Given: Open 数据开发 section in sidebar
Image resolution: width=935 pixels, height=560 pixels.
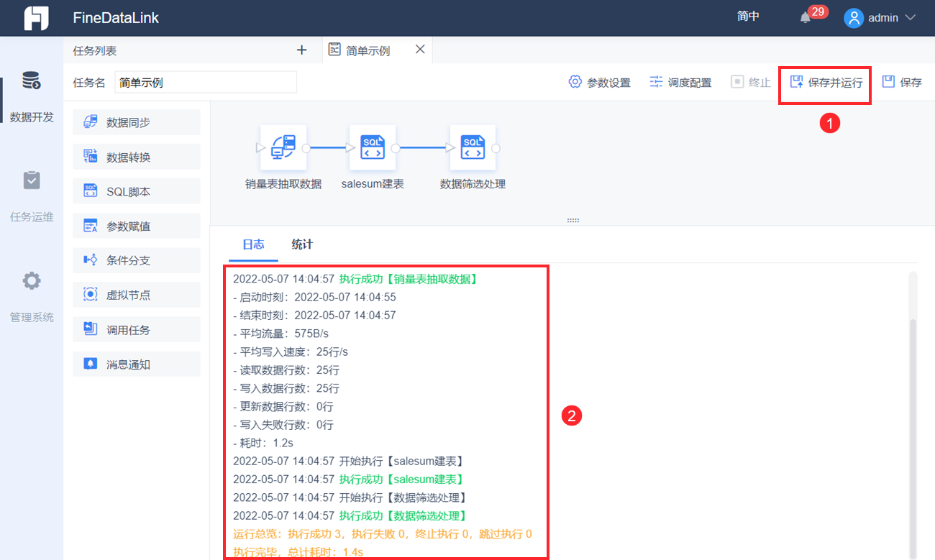Looking at the screenshot, I should point(32,96).
